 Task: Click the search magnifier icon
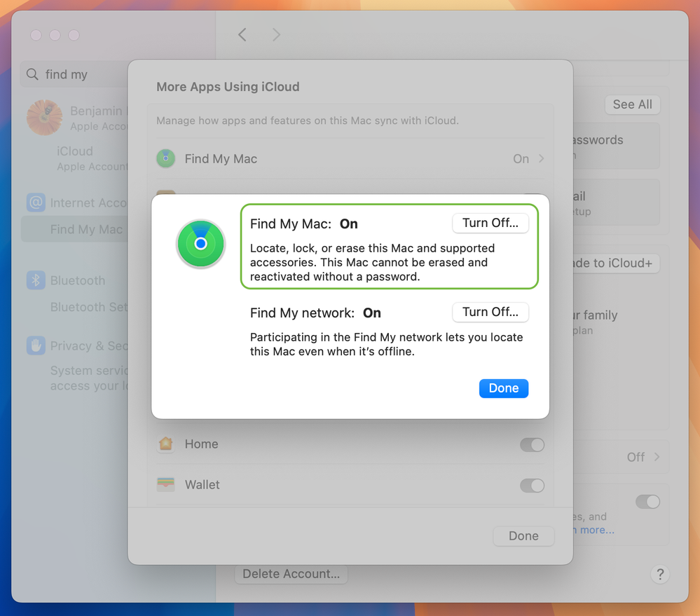coord(32,74)
